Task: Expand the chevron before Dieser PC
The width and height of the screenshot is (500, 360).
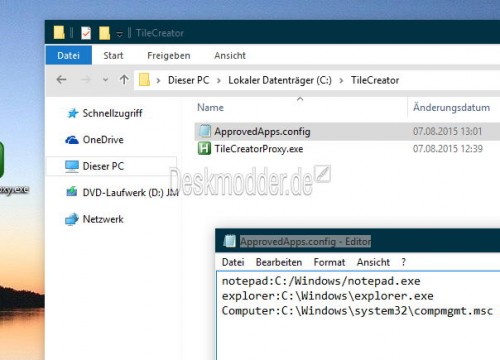Action: [158, 80]
